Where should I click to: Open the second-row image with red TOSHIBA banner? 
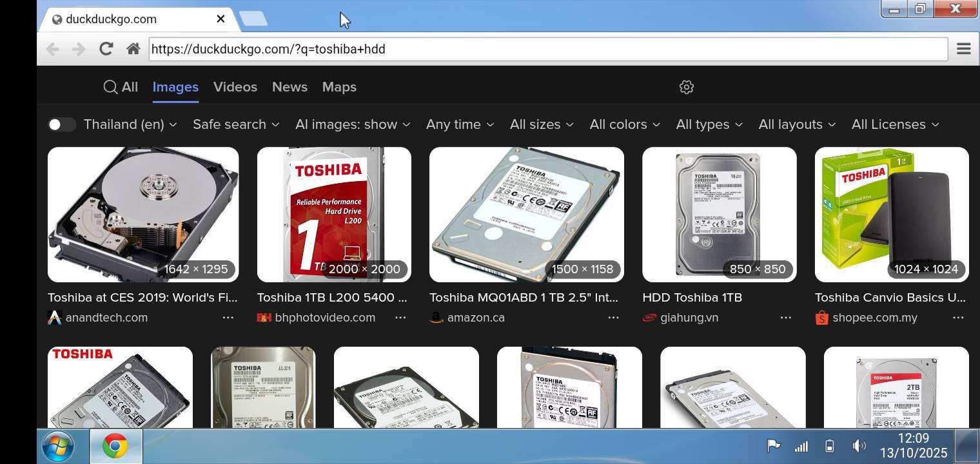point(120,387)
